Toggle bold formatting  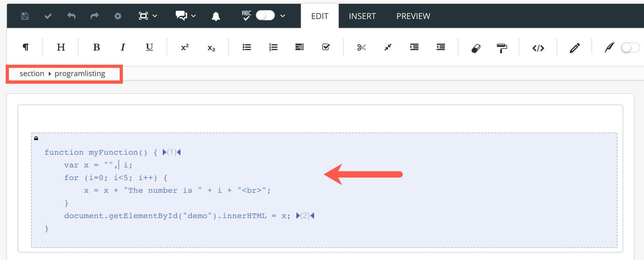click(x=97, y=48)
